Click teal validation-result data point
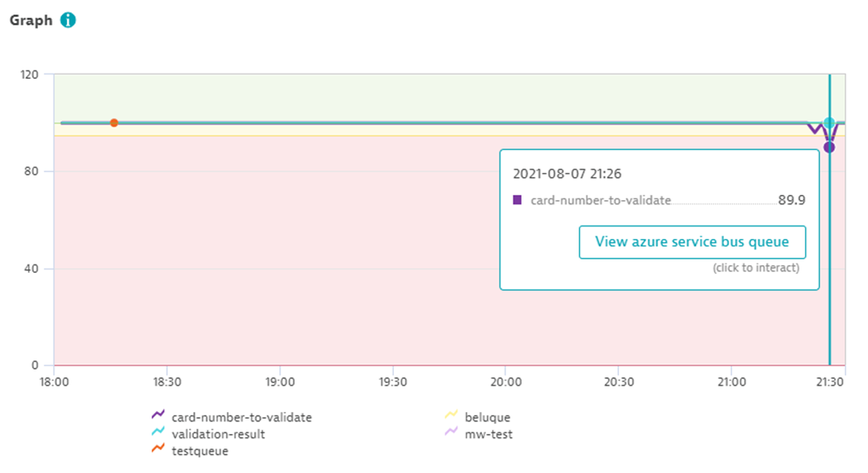 tap(829, 123)
